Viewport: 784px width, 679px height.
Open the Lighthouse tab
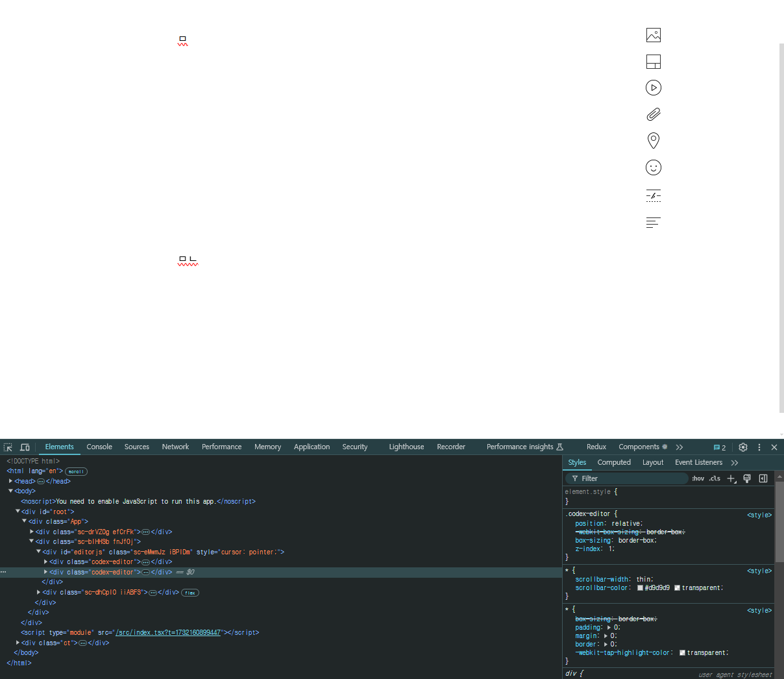coord(406,447)
